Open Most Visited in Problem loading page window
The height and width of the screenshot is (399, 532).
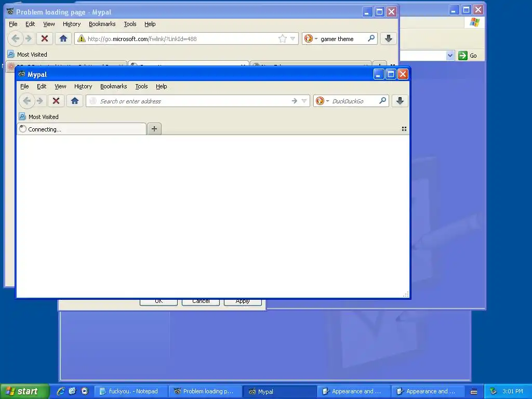pyautogui.click(x=27, y=54)
